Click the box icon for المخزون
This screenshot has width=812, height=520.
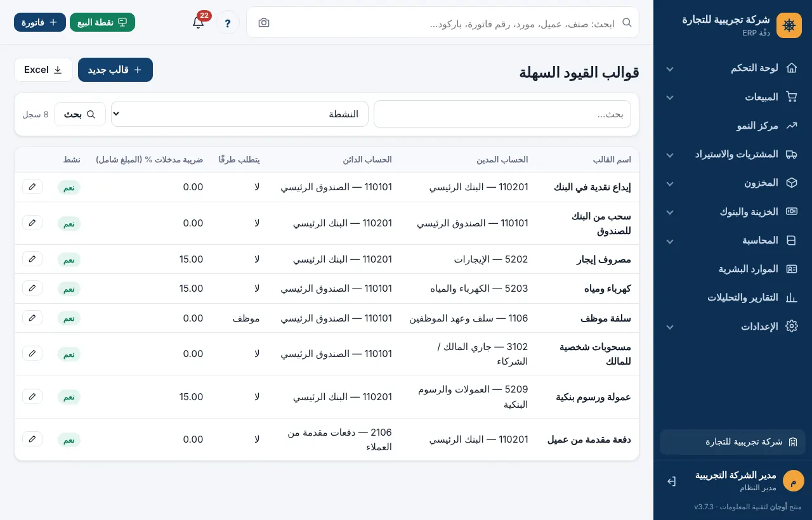tap(791, 183)
